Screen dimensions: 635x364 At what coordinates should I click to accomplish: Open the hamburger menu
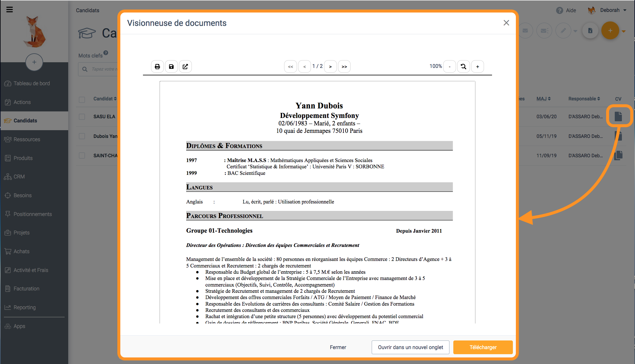[x=10, y=10]
